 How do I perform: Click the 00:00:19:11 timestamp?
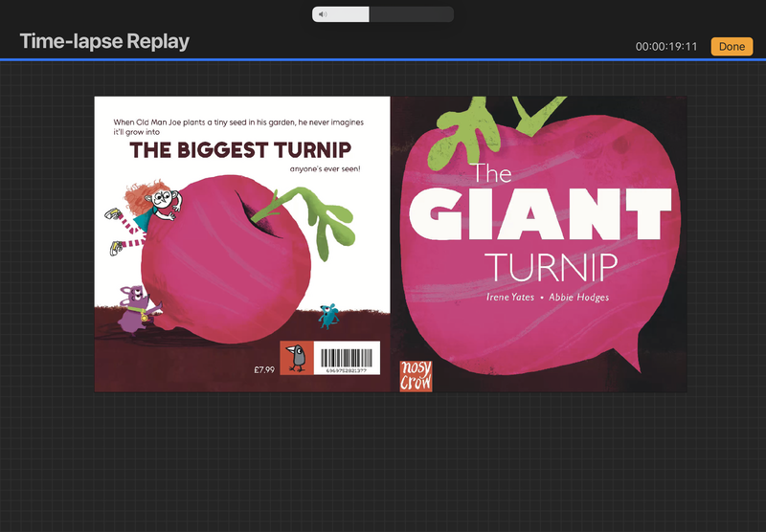(666, 47)
